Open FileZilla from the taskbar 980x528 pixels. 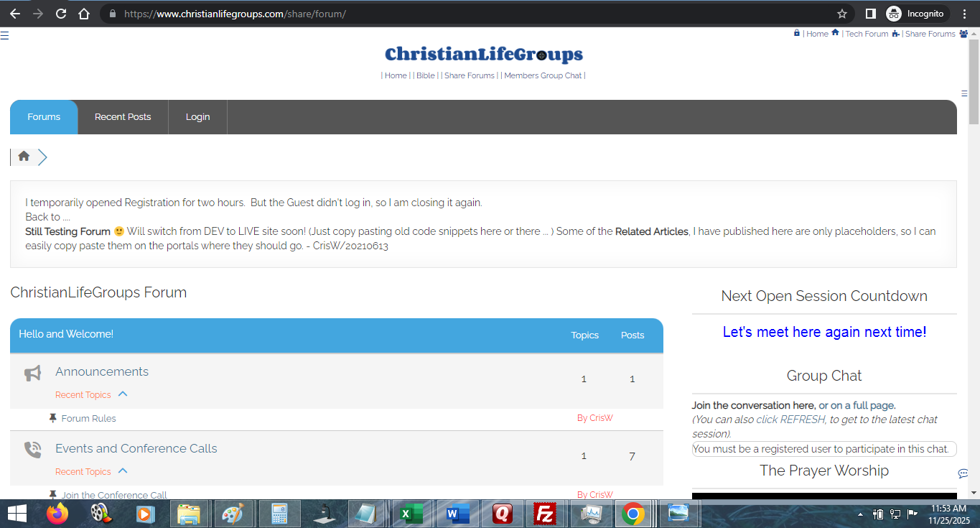click(546, 514)
